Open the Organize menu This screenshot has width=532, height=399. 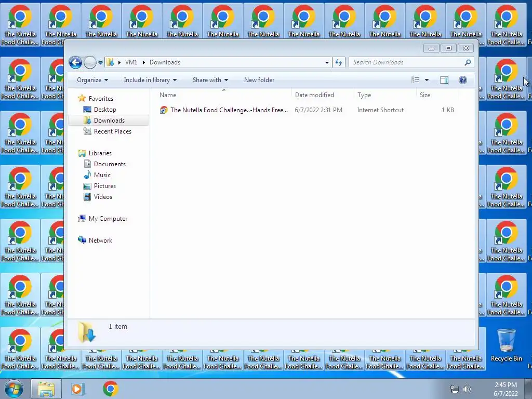[x=92, y=80]
